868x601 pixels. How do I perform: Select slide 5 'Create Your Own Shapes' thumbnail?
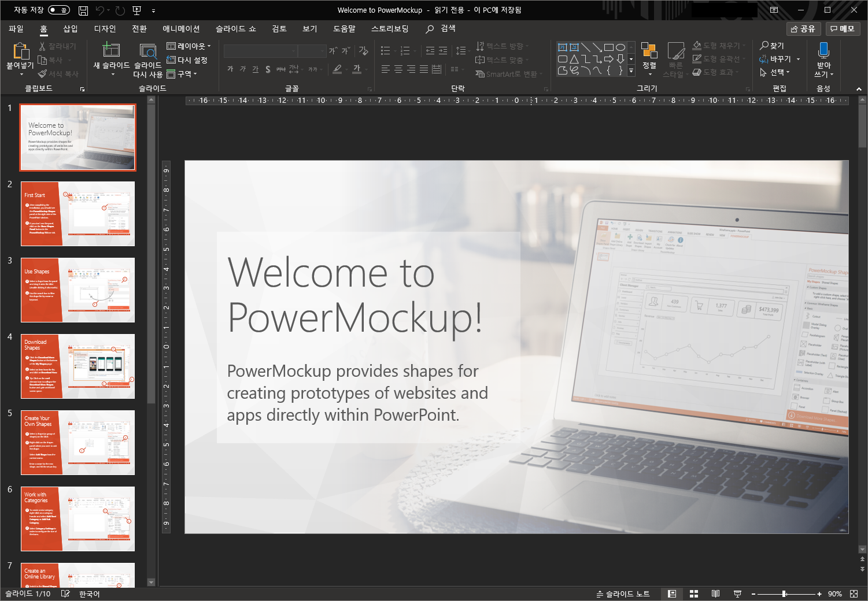point(78,443)
